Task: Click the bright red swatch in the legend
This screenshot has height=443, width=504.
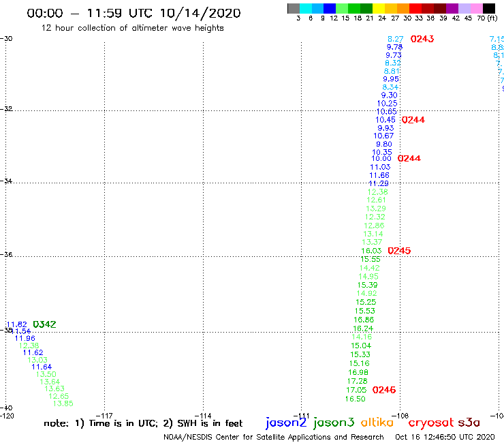Action: click(x=415, y=8)
